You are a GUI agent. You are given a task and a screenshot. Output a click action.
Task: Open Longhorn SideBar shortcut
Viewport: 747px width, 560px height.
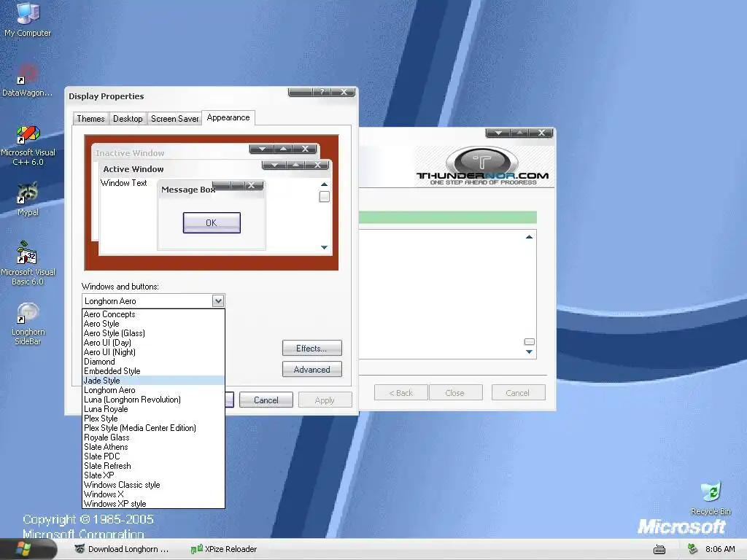tap(28, 324)
